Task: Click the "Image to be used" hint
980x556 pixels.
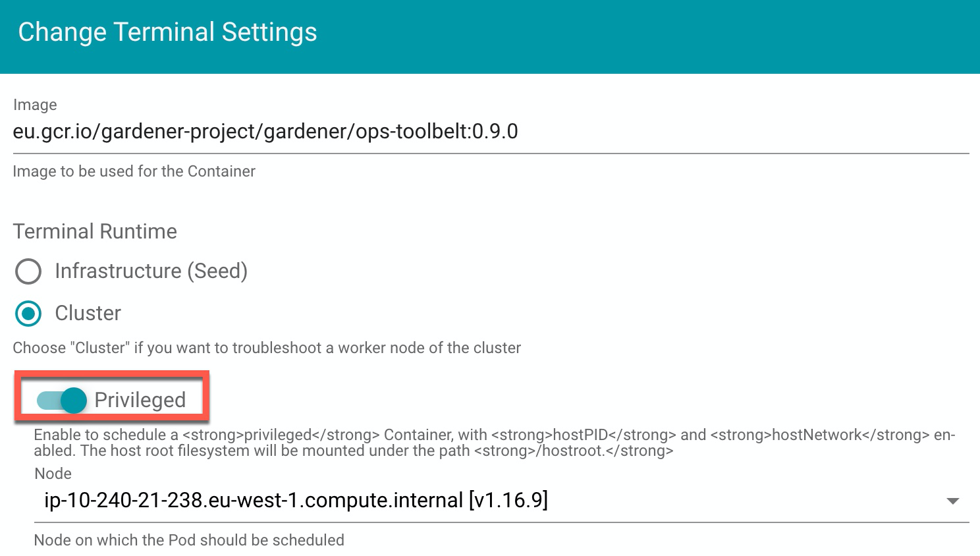Action: tap(134, 171)
